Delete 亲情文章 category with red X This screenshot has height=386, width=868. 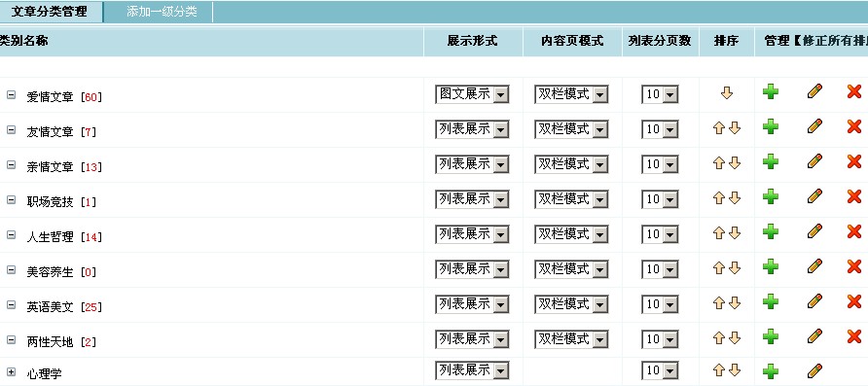coord(854,161)
